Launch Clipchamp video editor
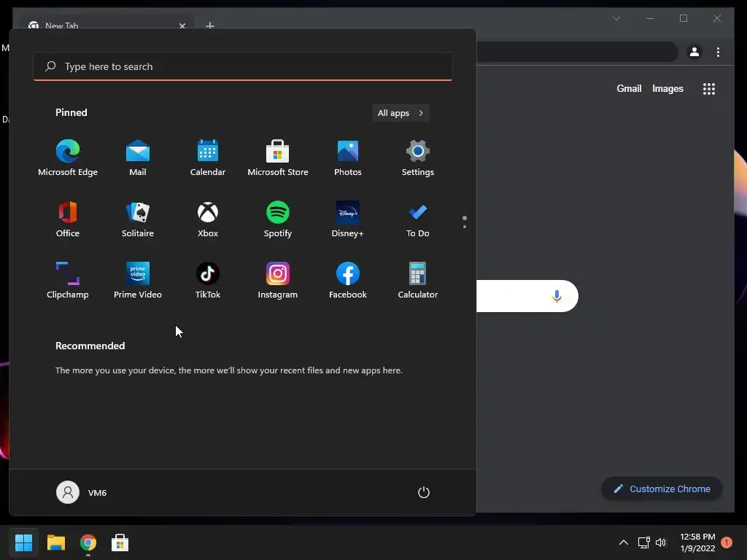747x560 pixels. [68, 281]
